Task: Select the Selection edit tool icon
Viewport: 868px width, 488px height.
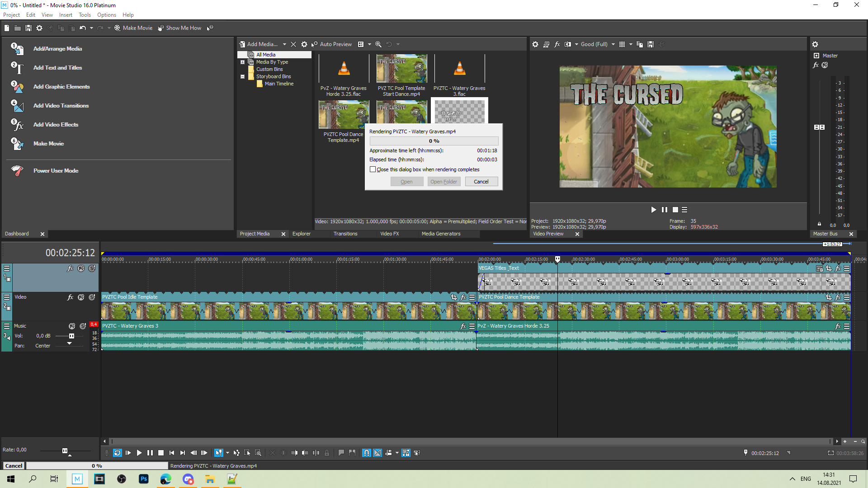Action: (247, 453)
